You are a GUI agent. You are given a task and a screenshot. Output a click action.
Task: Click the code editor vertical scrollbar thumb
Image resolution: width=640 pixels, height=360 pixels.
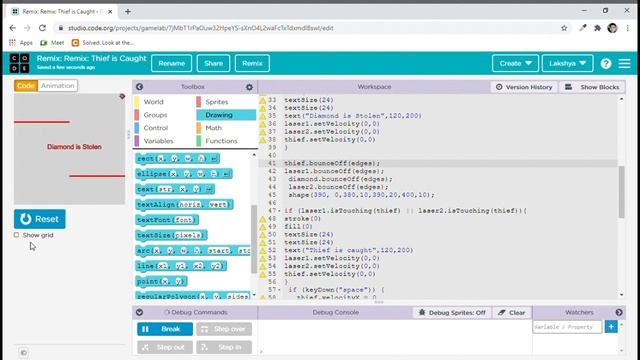(621, 192)
